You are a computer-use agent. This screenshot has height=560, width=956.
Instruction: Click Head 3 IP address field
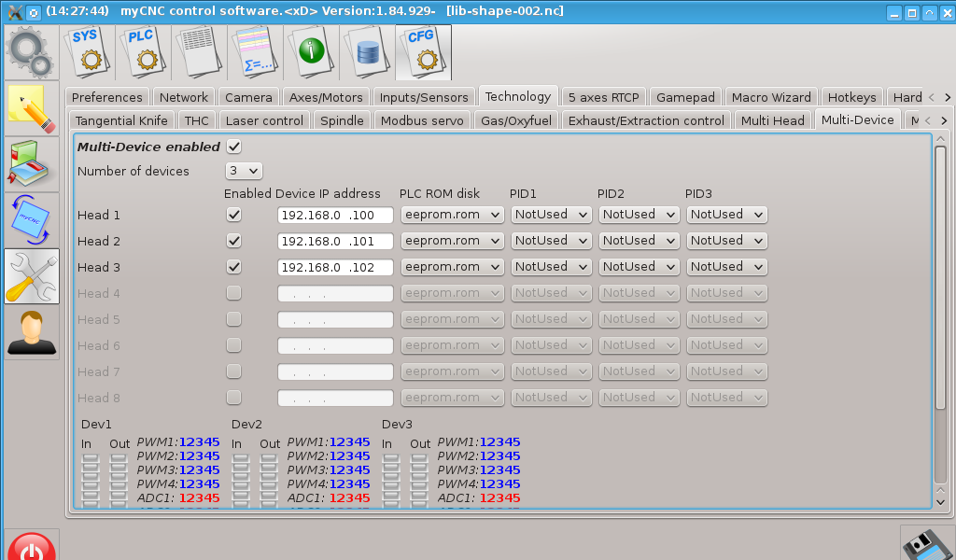335,268
